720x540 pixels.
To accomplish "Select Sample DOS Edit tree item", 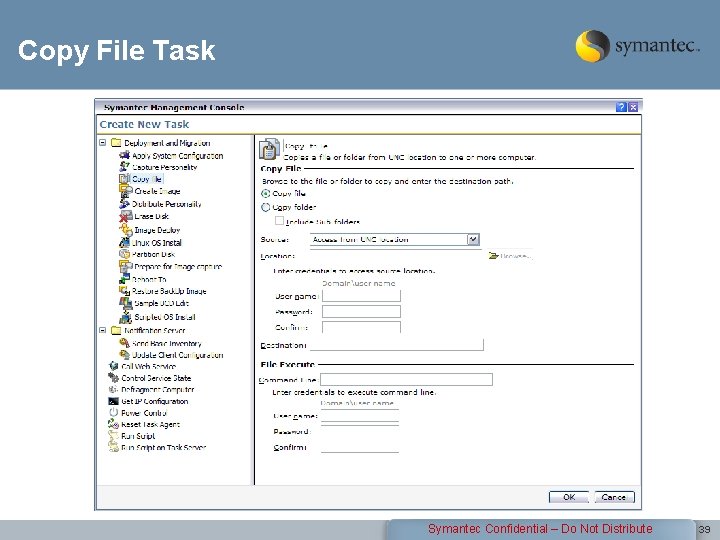I will (161, 303).
